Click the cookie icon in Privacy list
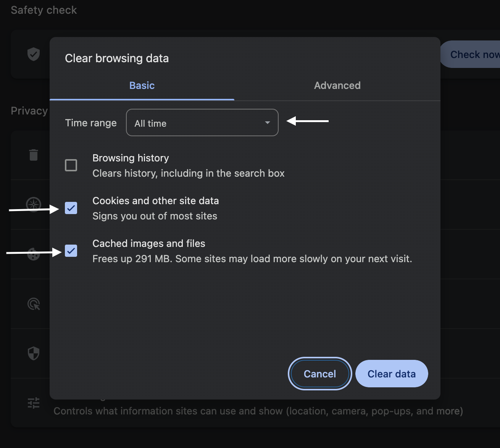The width and height of the screenshot is (500, 448). (34, 254)
